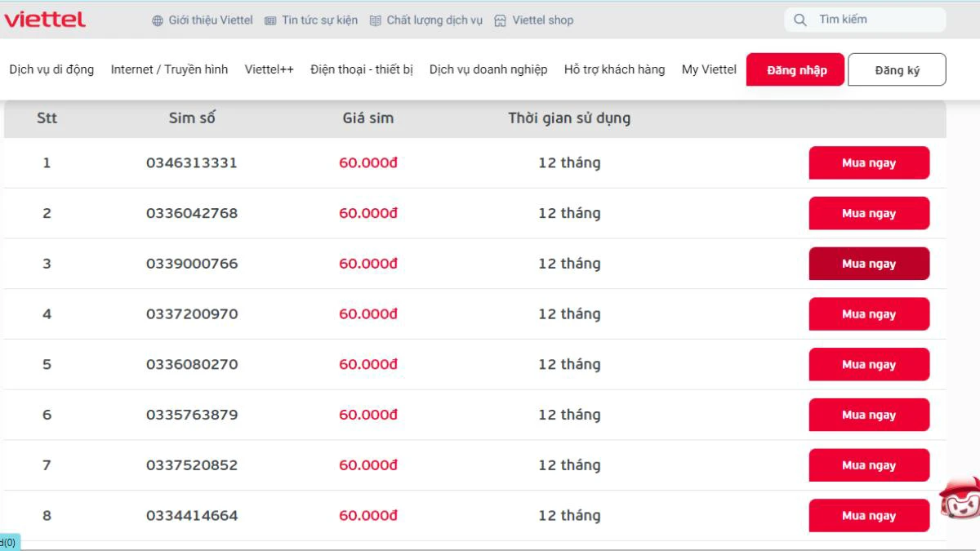Click the Đăng ký button
Screen dimensions: 980x551
tap(897, 69)
